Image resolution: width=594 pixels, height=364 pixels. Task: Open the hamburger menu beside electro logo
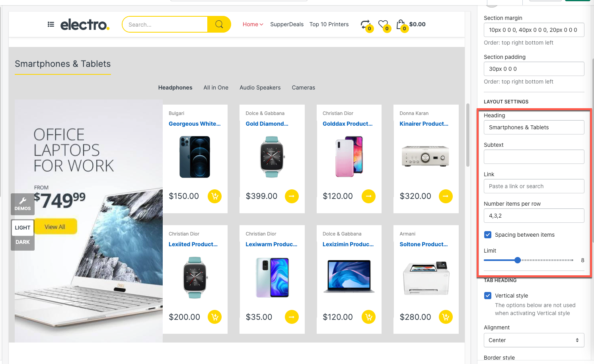(51, 24)
